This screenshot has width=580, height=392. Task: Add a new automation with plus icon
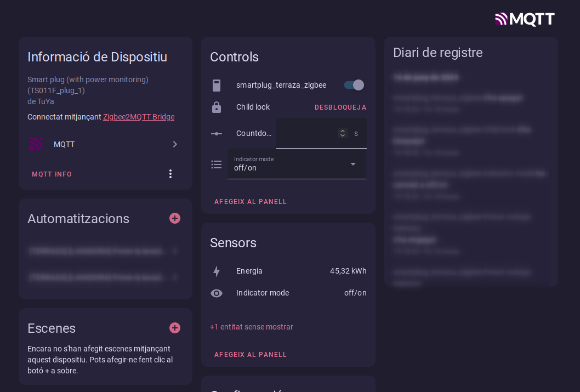175,218
